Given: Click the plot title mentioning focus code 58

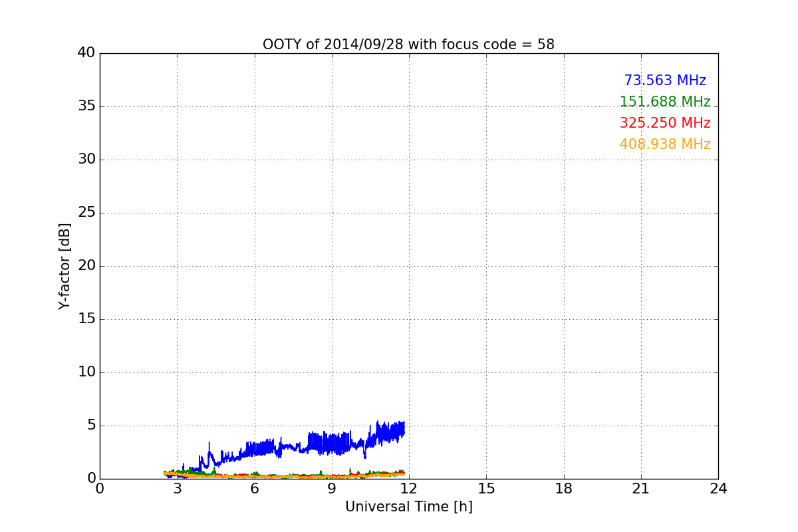Looking at the screenshot, I should [x=408, y=45].
